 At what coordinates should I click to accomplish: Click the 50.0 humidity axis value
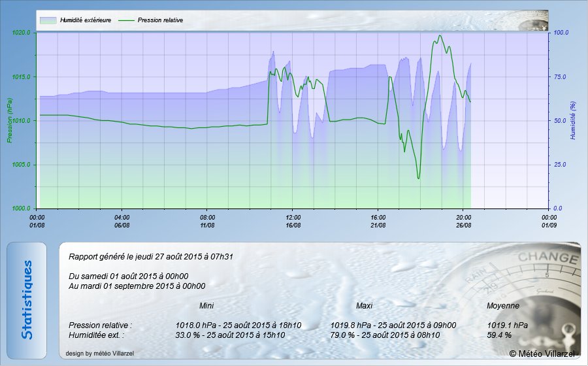[559, 121]
